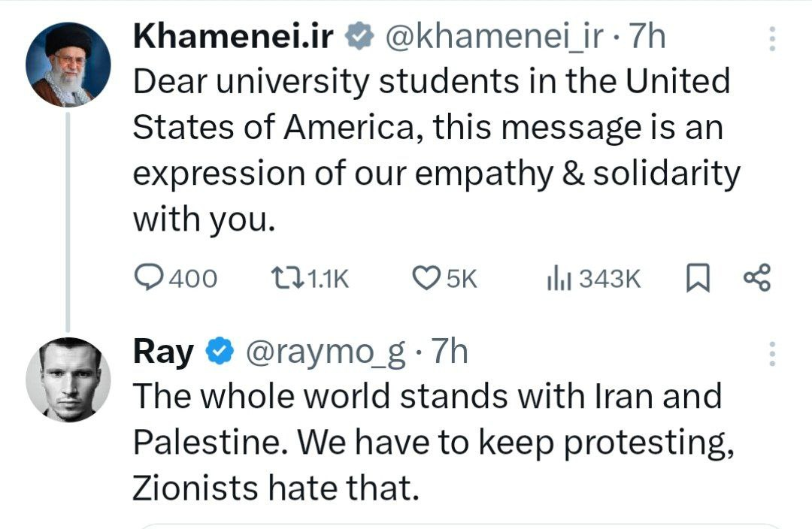Like the tweet with 5K hearts

tap(427, 279)
